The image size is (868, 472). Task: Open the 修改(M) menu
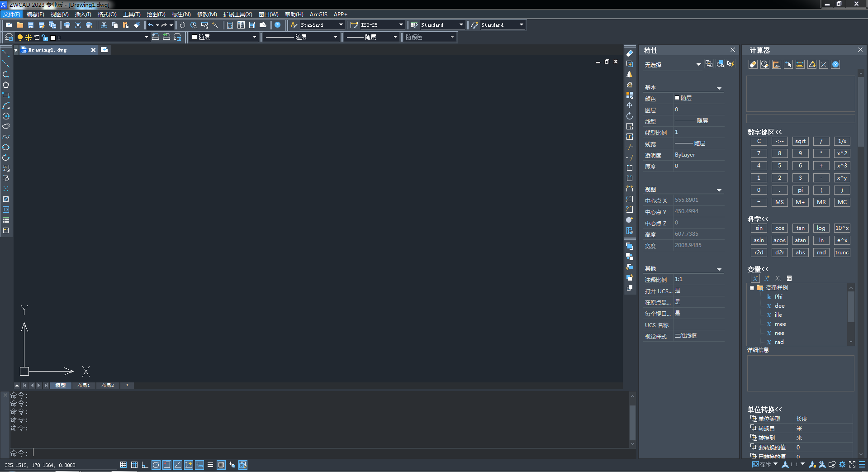(207, 14)
